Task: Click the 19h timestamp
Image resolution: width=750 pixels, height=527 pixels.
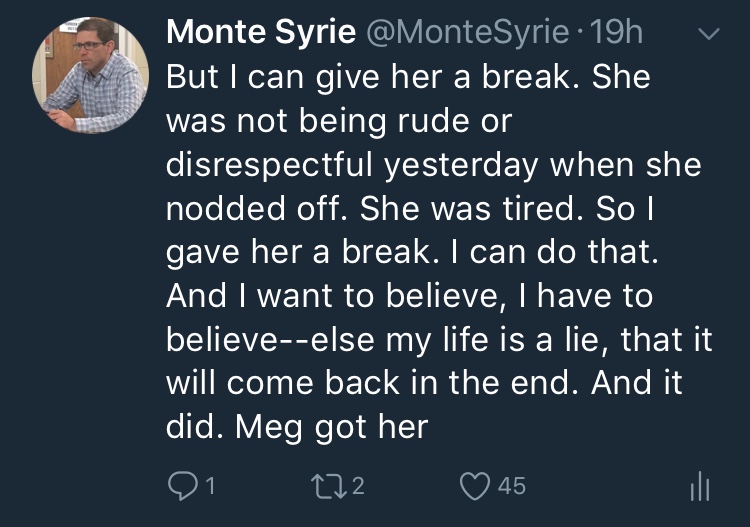Action: click(x=617, y=32)
